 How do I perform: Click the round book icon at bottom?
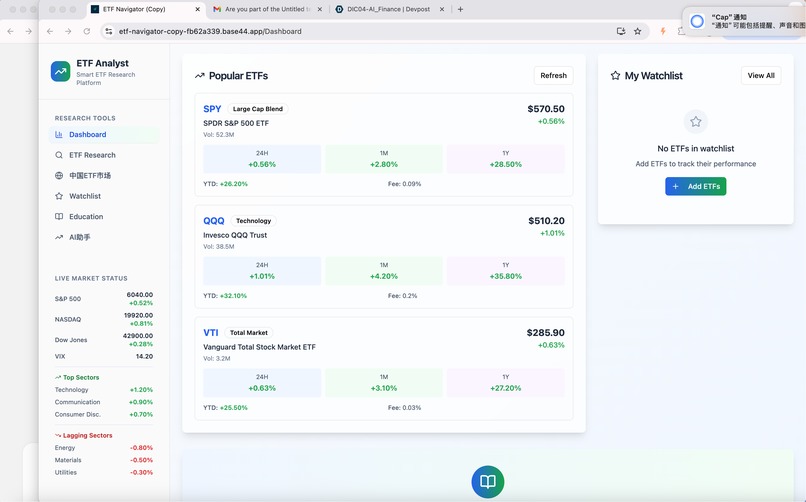487,481
